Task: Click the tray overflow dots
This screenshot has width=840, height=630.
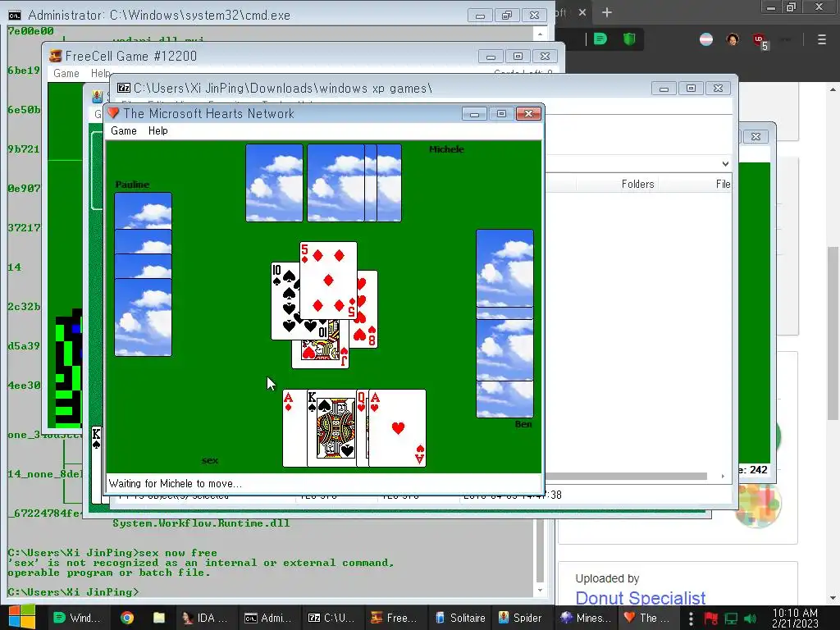Action: [691, 619]
